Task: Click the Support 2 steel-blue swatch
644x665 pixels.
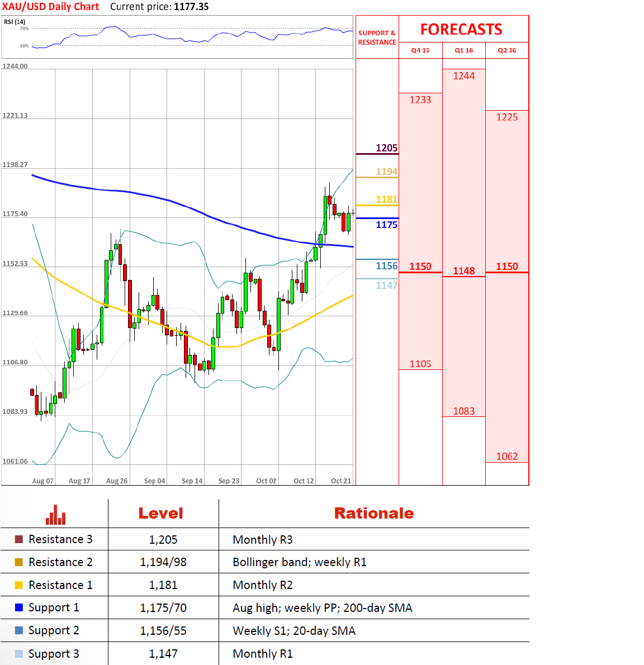Action: pos(18,631)
